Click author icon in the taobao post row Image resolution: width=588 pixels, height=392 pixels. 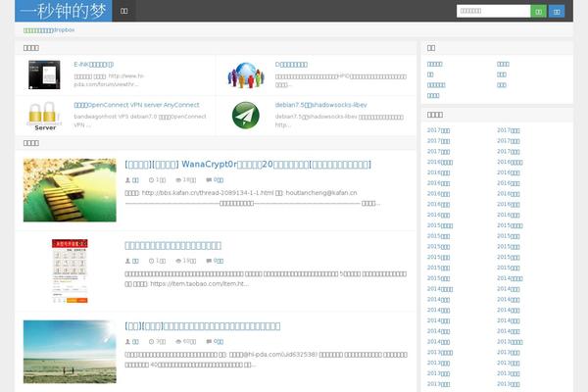point(127,261)
